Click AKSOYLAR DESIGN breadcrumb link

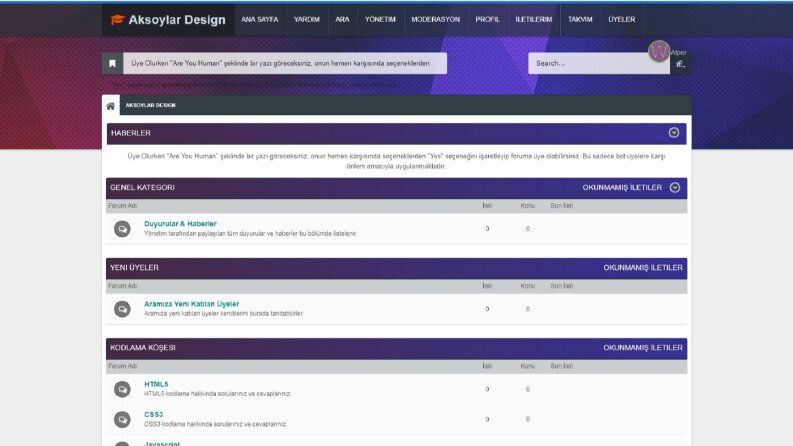(x=150, y=105)
